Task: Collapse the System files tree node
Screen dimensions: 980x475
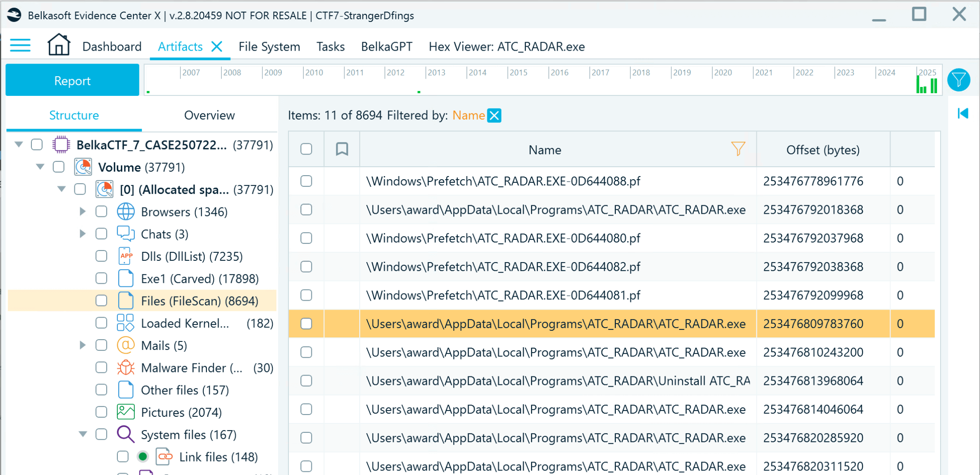Action: click(83, 434)
